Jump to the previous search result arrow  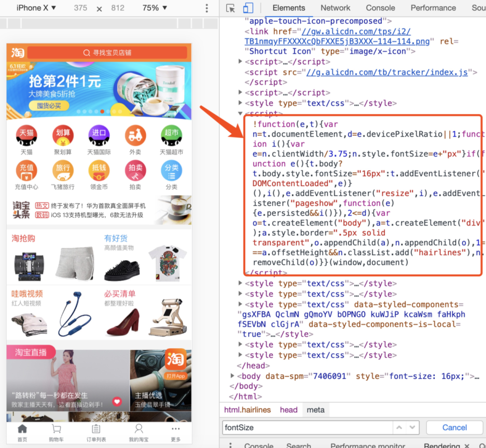tap(399, 428)
